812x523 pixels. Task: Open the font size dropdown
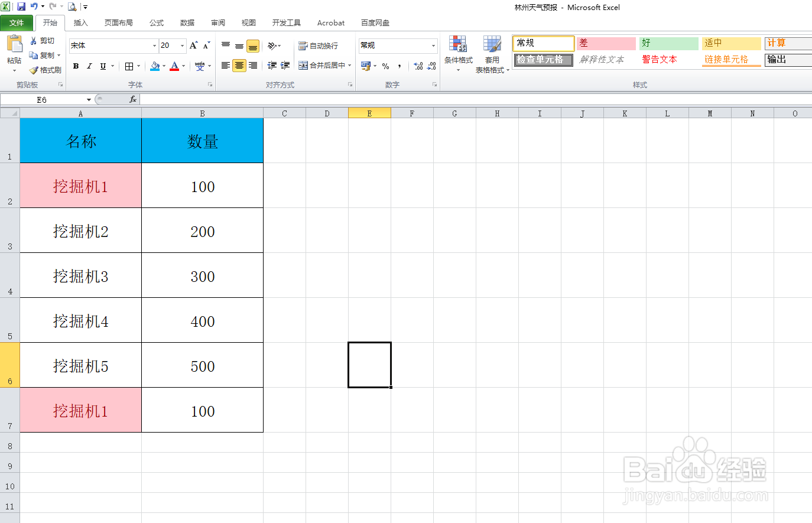(x=183, y=46)
